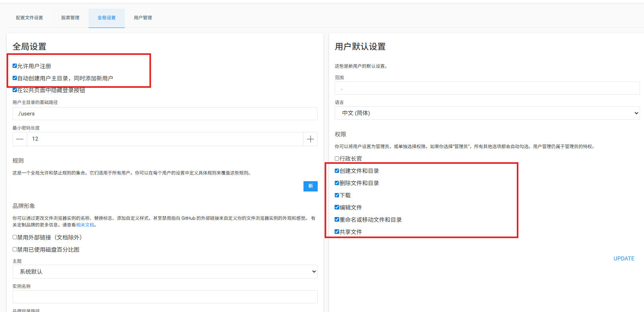
Task: Click the blue 新 button under rules
Action: (310, 186)
